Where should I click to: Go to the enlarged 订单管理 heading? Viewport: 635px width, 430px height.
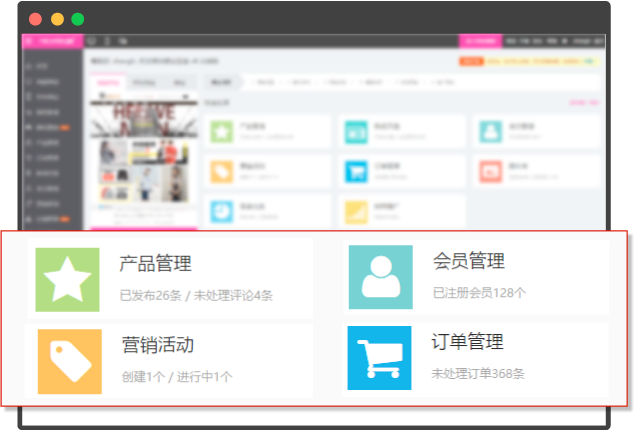tap(468, 342)
